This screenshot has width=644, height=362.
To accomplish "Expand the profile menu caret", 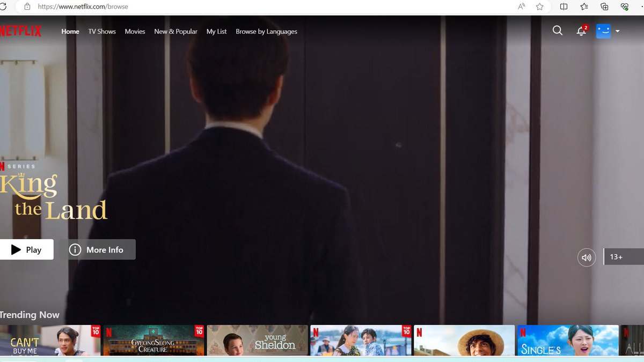I will pyautogui.click(x=617, y=31).
